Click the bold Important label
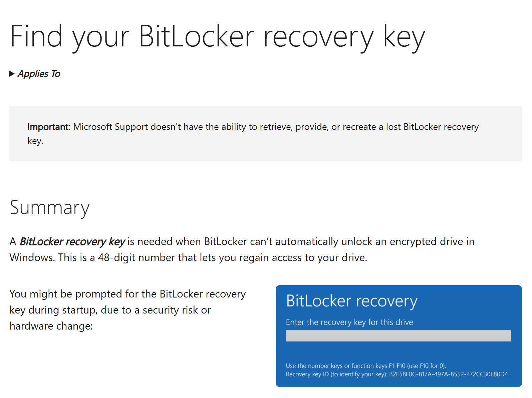This screenshot has height=398, width=532. coord(49,127)
